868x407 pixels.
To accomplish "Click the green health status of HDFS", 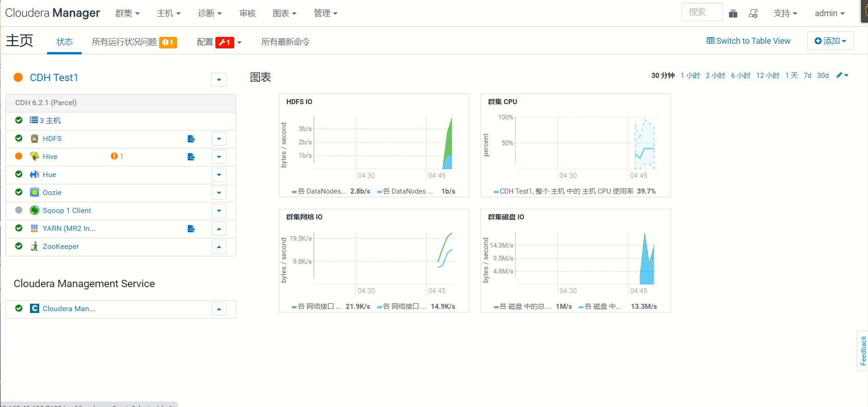I will [19, 138].
